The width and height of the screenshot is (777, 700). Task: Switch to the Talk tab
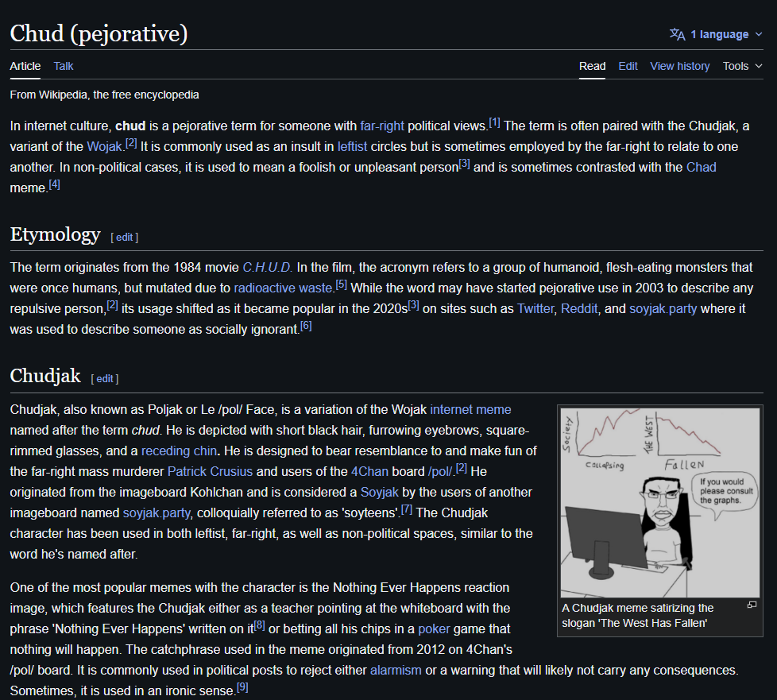[x=64, y=66]
